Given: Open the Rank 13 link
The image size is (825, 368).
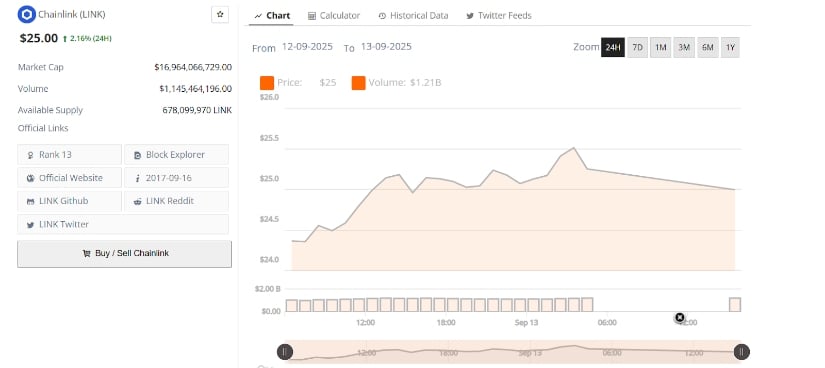Looking at the screenshot, I should [x=69, y=155].
